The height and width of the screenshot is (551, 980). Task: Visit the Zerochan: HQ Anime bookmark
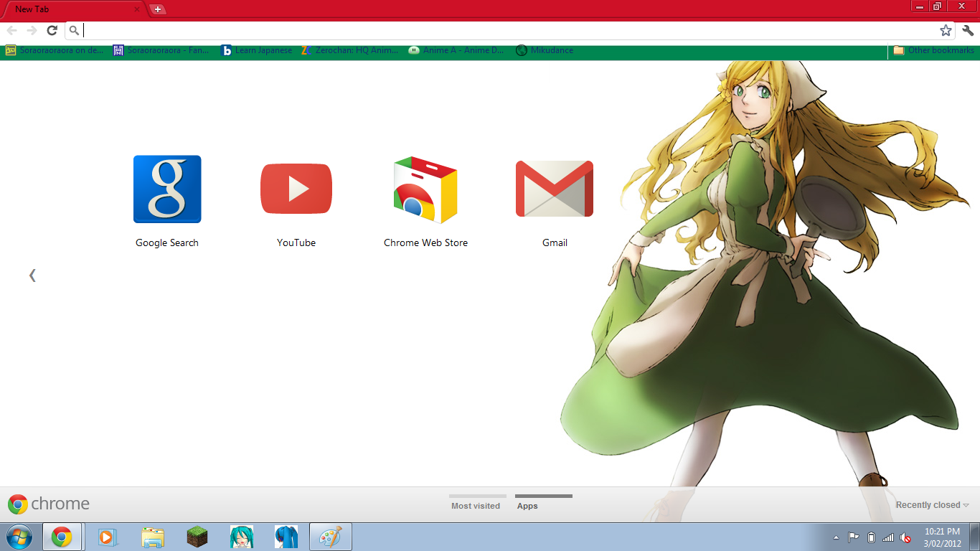pyautogui.click(x=351, y=50)
